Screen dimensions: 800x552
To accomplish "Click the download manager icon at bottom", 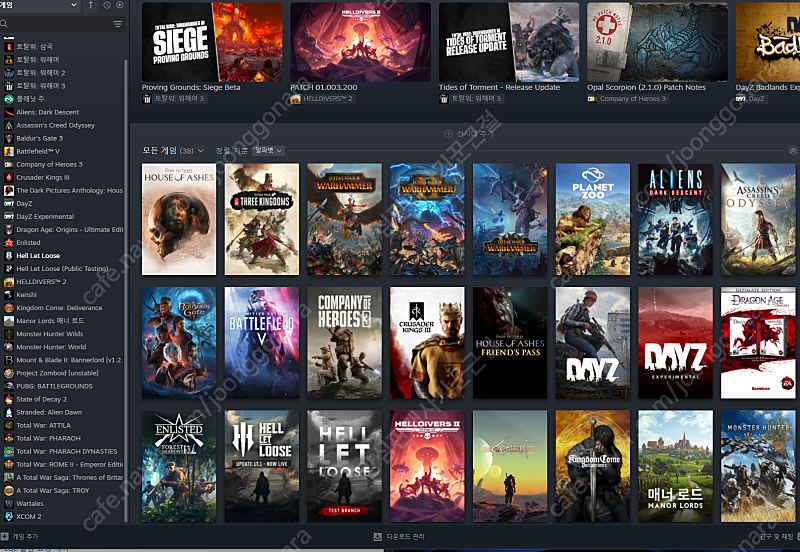I will click(378, 537).
